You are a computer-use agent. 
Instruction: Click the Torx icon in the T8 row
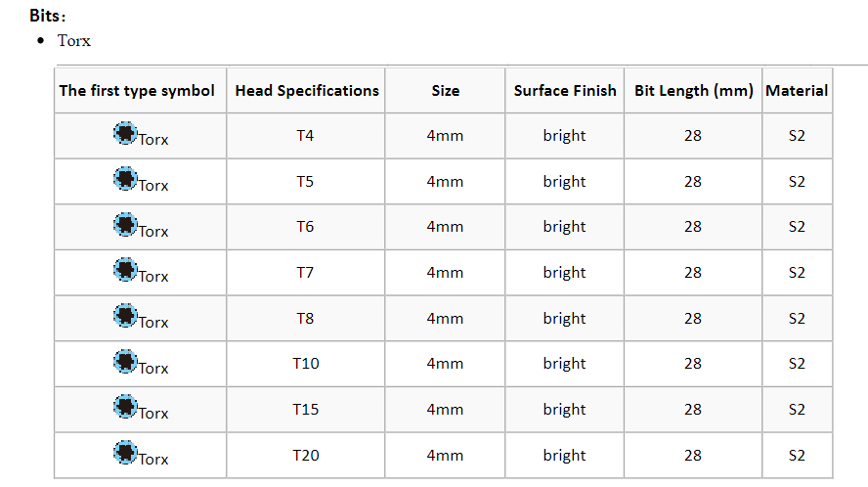125,315
